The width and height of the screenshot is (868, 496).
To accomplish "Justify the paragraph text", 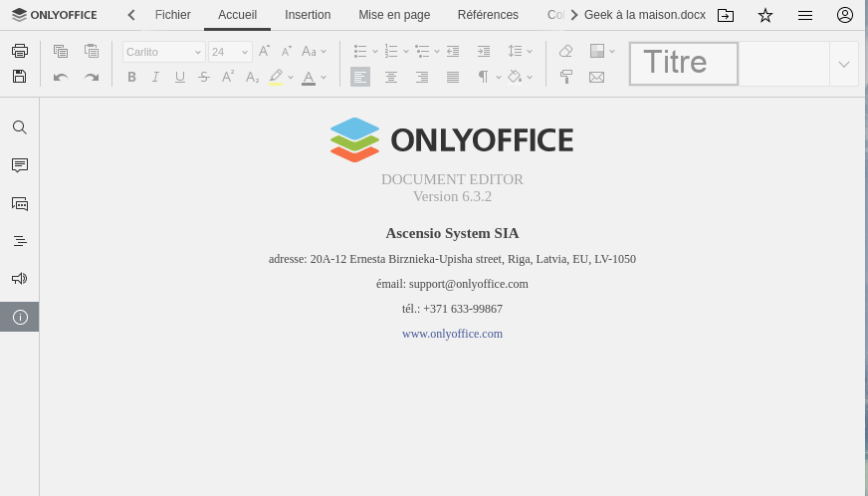I will [x=453, y=77].
